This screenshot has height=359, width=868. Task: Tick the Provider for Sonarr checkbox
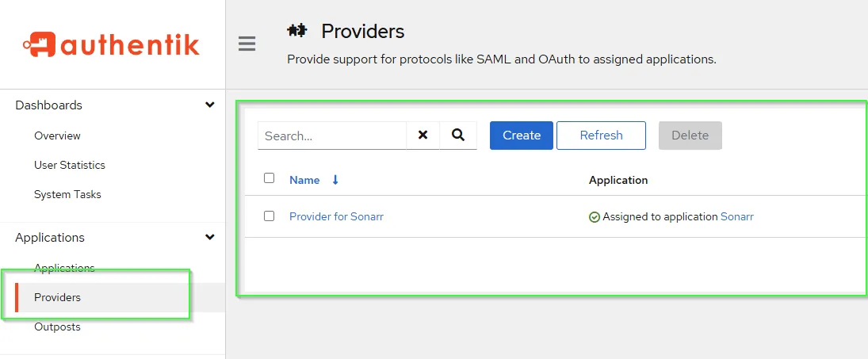[x=269, y=216]
